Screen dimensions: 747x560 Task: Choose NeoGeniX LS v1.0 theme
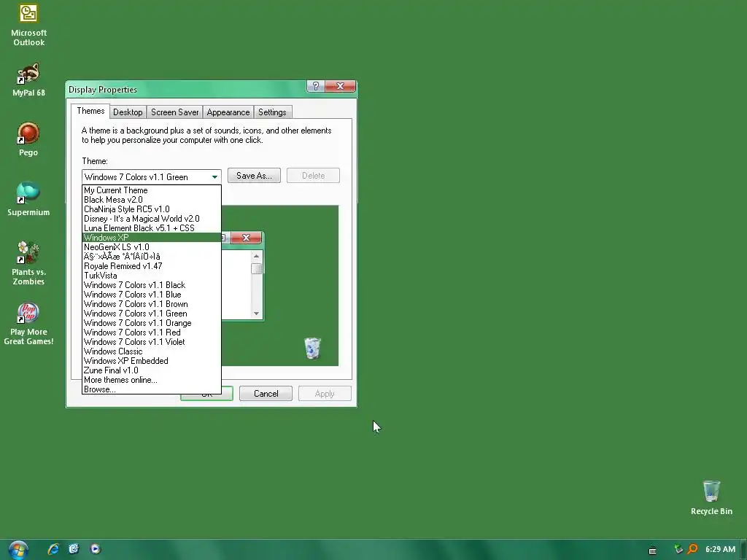pyautogui.click(x=152, y=247)
